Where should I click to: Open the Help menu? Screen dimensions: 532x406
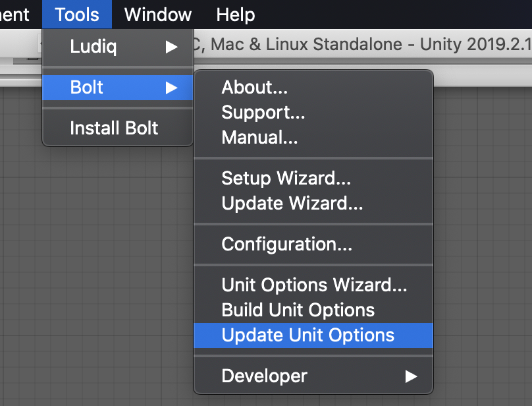click(x=235, y=14)
